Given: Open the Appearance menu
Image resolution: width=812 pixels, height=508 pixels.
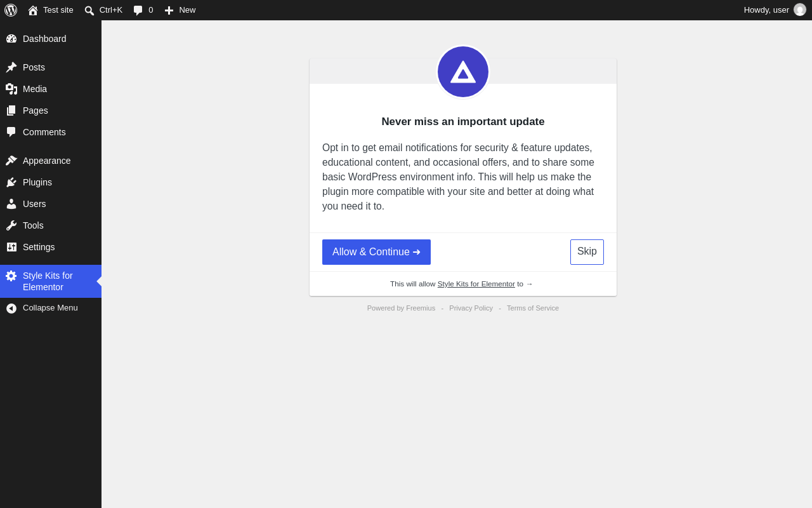Looking at the screenshot, I should (51, 161).
